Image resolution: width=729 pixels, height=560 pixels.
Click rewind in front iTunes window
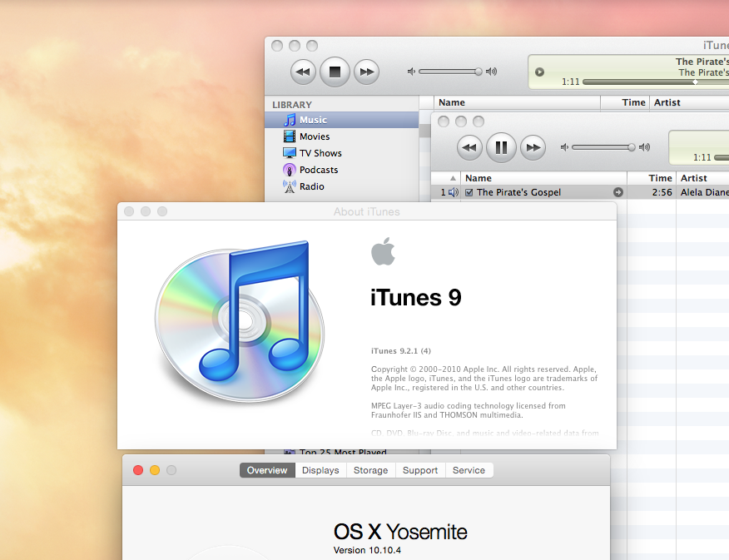469,147
